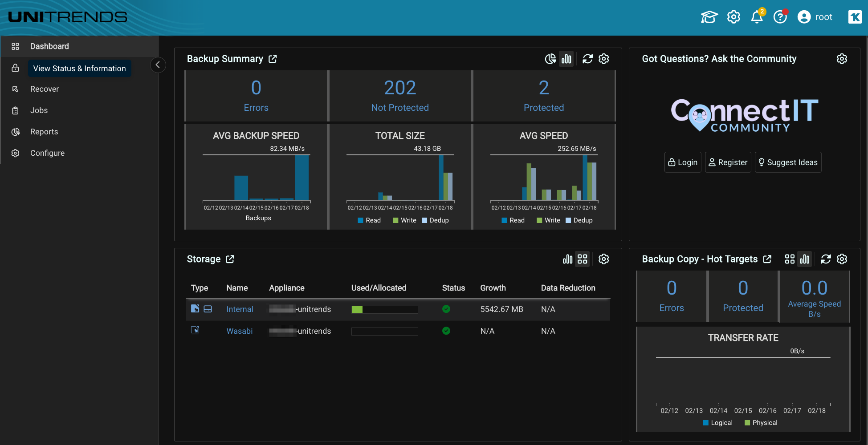868x445 pixels.
Task: Open the Recover menu item
Action: (45, 89)
